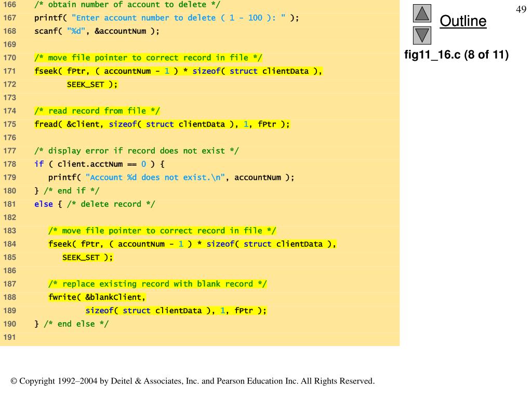This screenshot has width=532, height=399.
Task: Click the up arrow navigation icon
Action: click(422, 13)
